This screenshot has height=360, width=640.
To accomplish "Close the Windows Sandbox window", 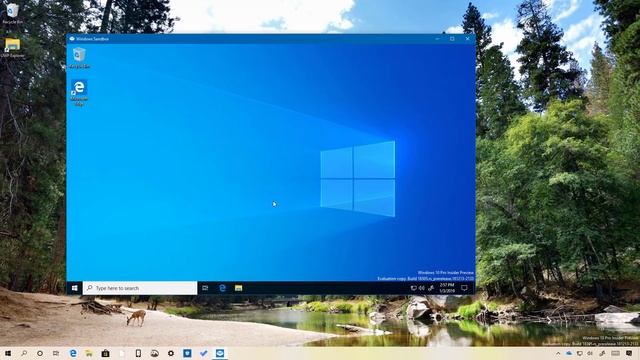I will [467, 39].
